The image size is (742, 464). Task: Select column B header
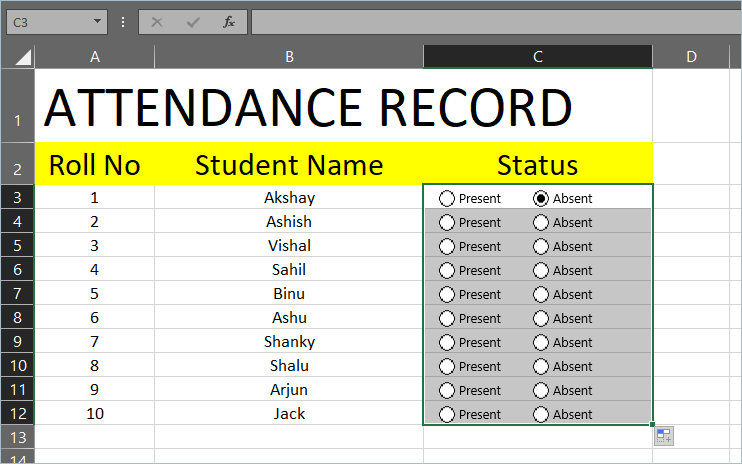[289, 57]
